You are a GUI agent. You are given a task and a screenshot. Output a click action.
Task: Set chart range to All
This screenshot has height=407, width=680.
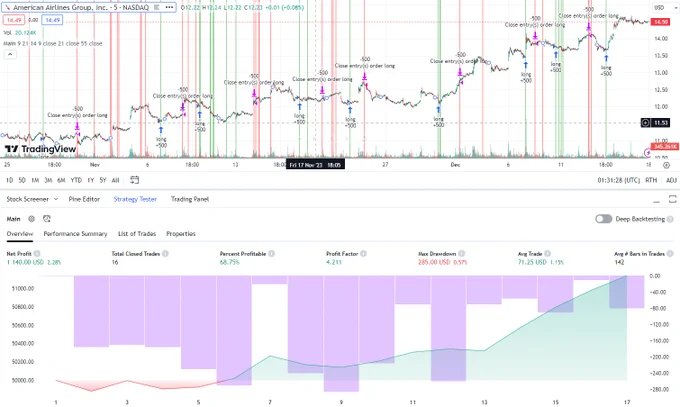(115, 180)
